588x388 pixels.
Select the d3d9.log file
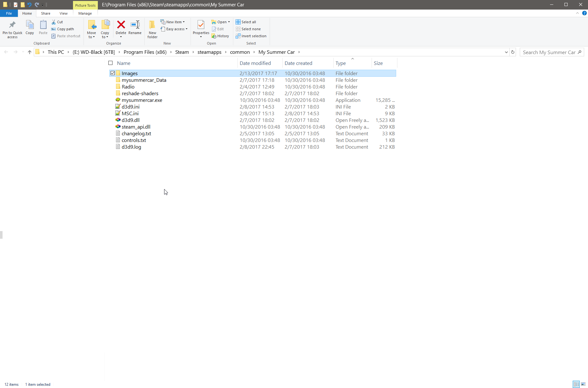click(131, 147)
